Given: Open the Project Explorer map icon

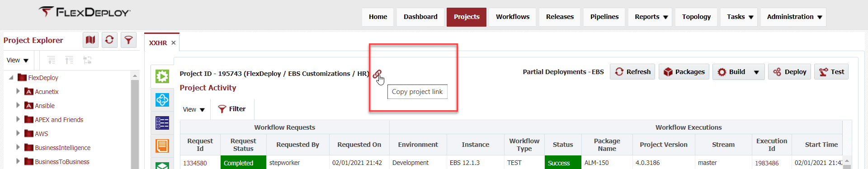Looking at the screenshot, I should [90, 40].
